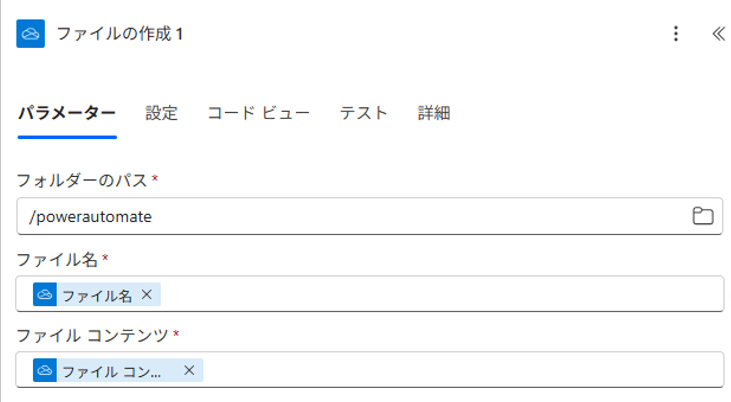
Task: Remove the ファイル名 dynamic content token
Action: click(147, 294)
